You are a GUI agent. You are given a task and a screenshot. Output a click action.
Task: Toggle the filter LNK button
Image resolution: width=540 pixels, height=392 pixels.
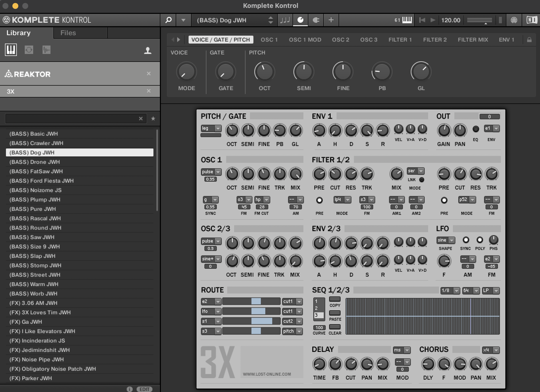[422, 180]
